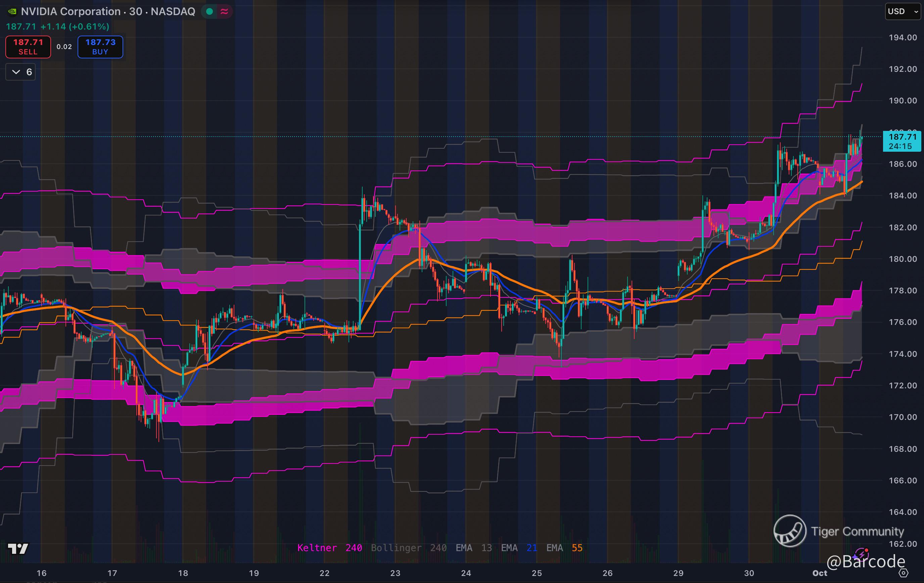Click the Tiger Community circular logo

[790, 531]
